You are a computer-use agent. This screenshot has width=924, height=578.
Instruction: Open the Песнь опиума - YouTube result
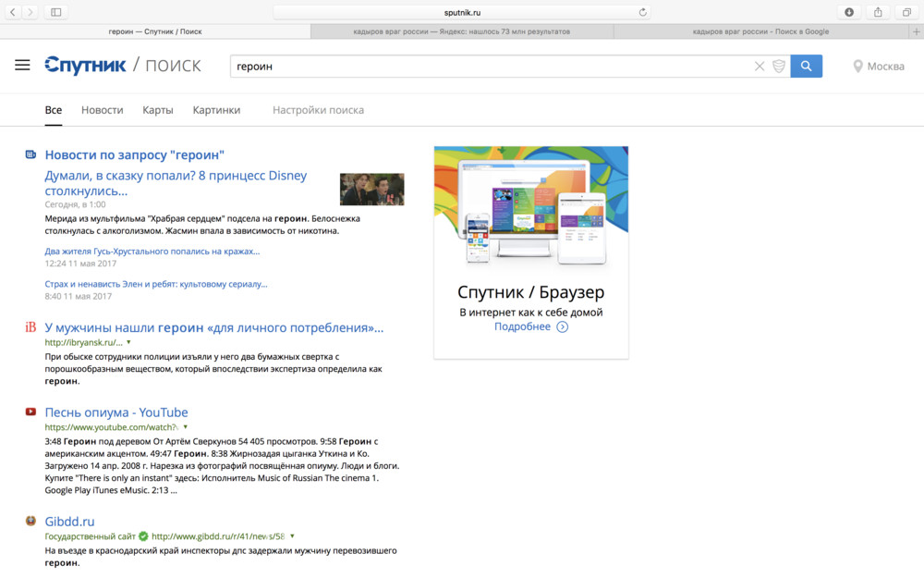tap(116, 412)
